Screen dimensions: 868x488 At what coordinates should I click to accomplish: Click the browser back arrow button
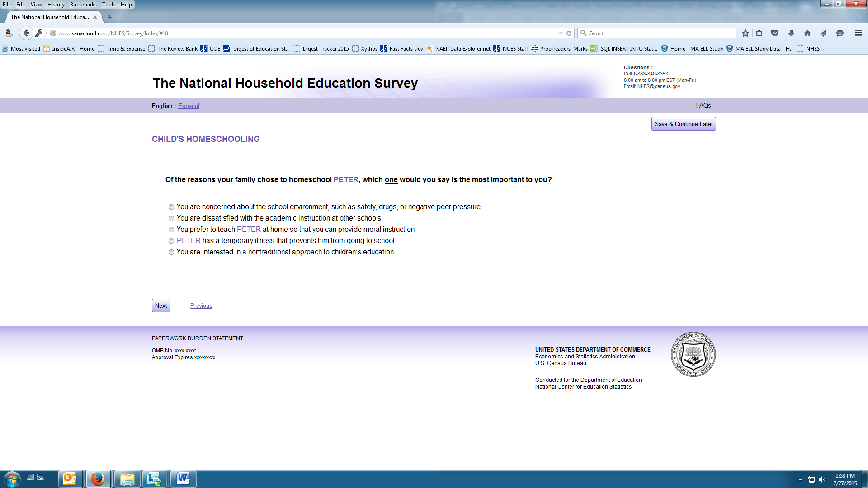click(x=26, y=33)
